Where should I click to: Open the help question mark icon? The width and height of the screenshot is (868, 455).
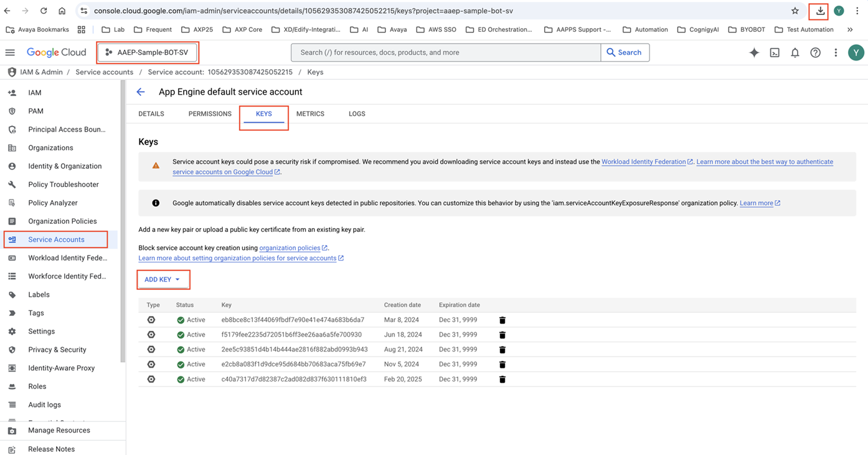815,53
